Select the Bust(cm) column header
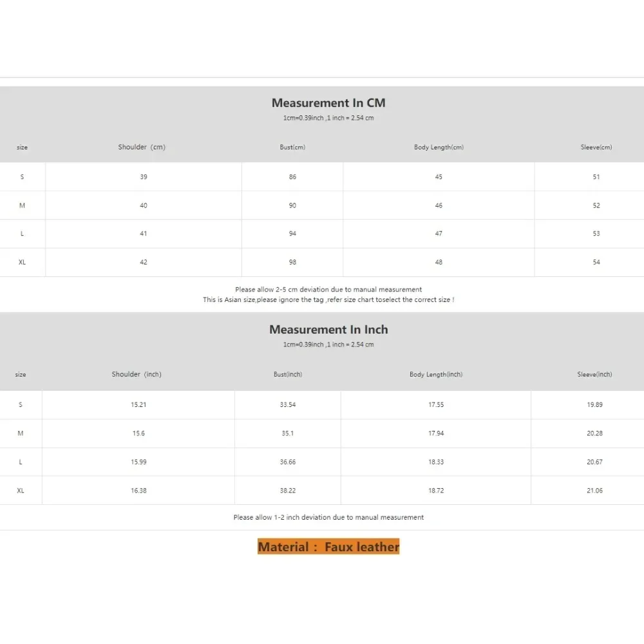 [x=292, y=147]
